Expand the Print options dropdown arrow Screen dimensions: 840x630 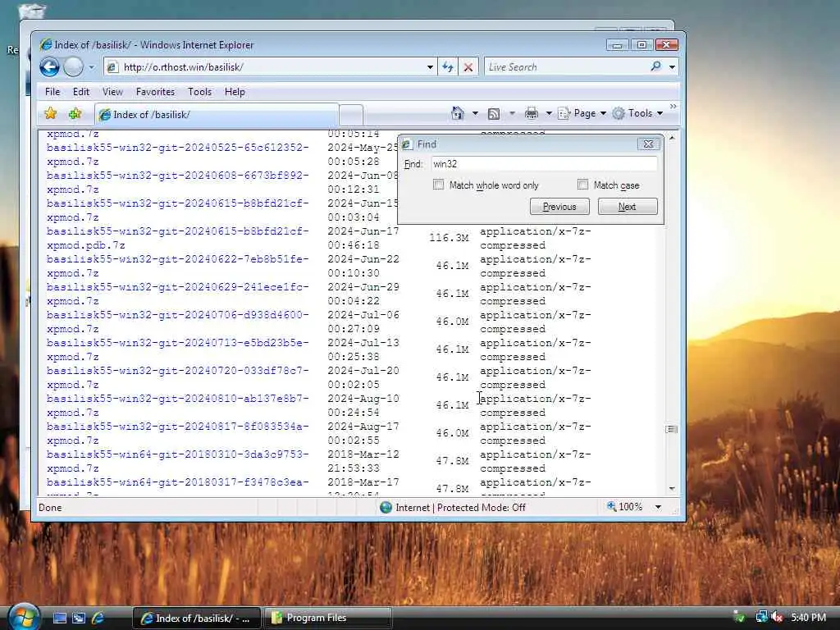(x=549, y=113)
